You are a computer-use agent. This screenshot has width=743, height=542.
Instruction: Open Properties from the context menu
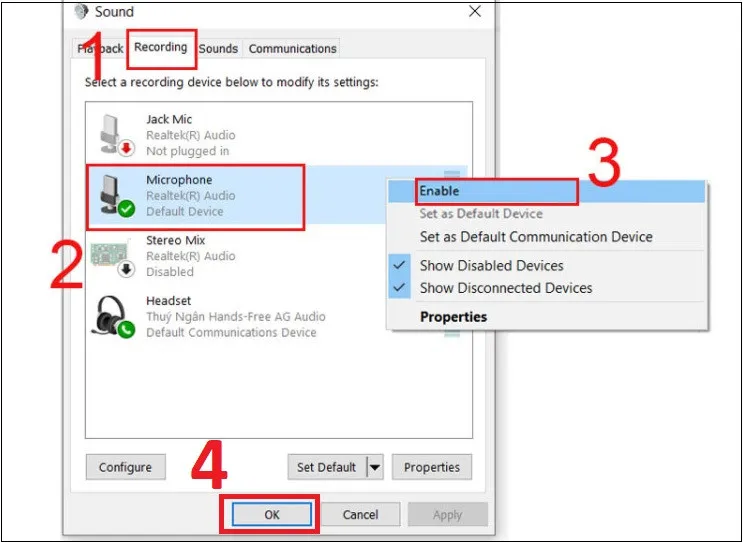(x=453, y=317)
